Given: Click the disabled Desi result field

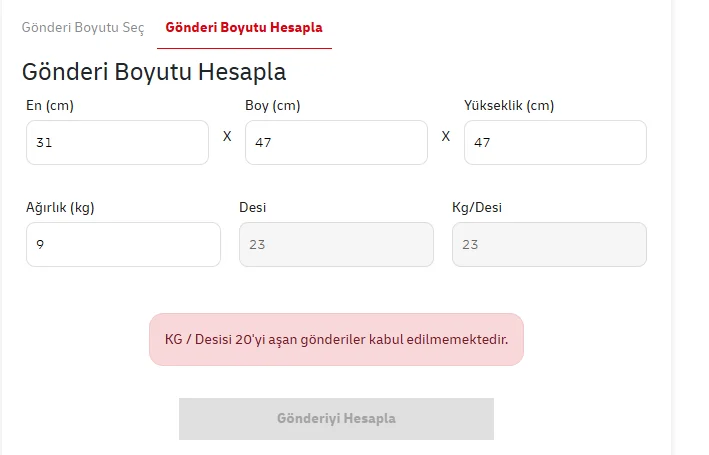Looking at the screenshot, I should [x=336, y=244].
